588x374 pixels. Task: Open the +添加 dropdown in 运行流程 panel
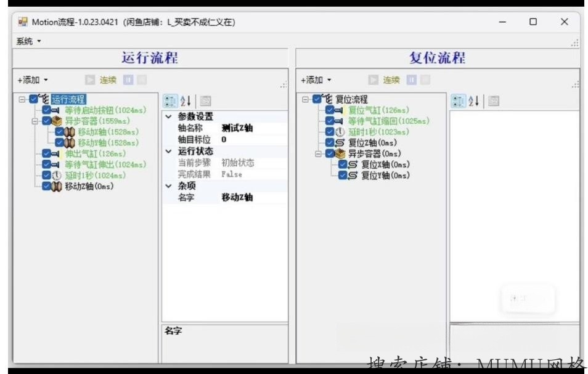33,80
